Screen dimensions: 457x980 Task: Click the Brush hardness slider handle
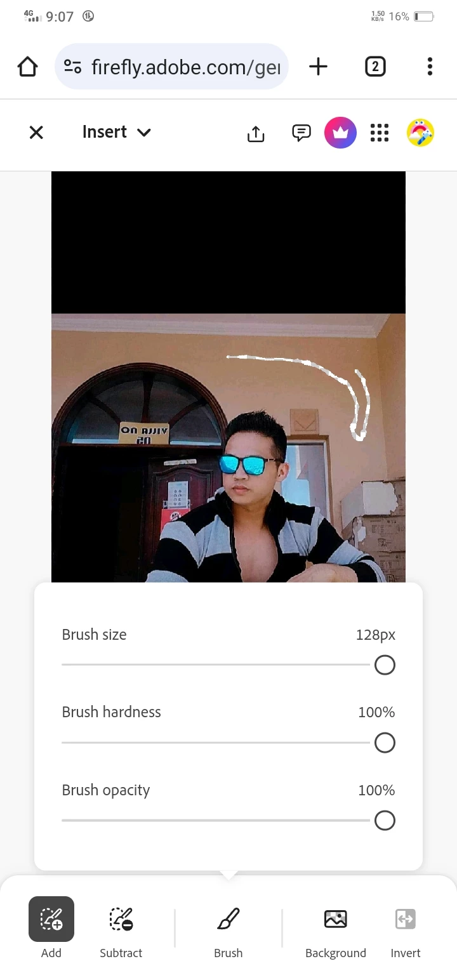point(385,743)
